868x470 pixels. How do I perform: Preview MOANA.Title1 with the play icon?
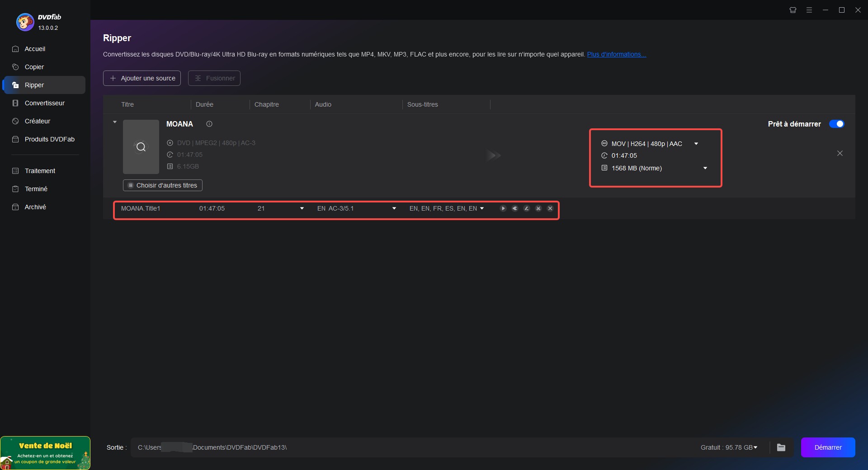tap(503, 208)
